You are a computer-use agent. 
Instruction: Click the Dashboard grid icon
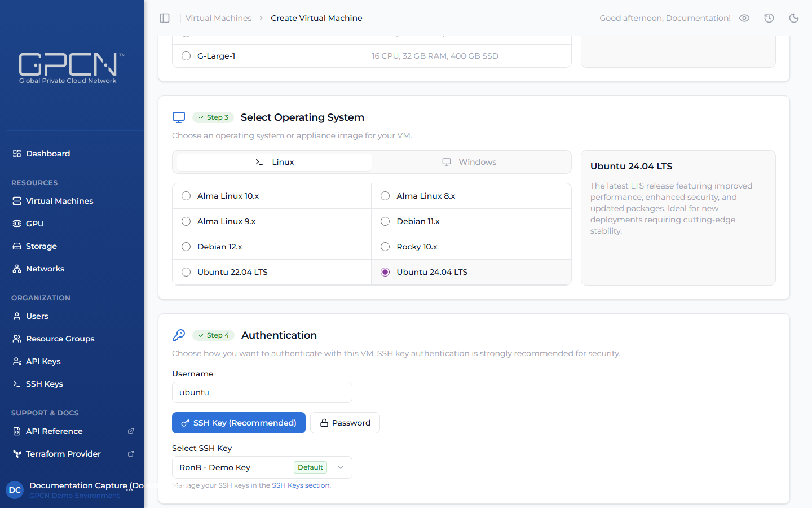pos(17,154)
